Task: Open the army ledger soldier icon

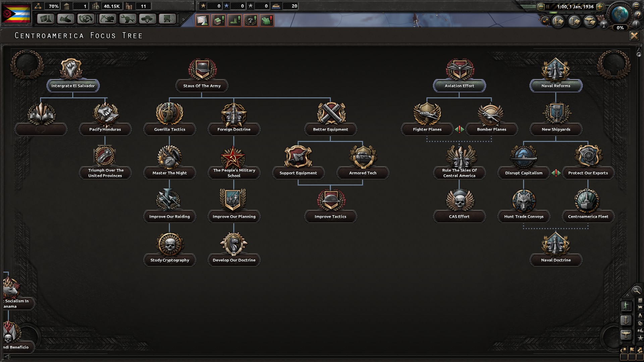Action: (558, 22)
